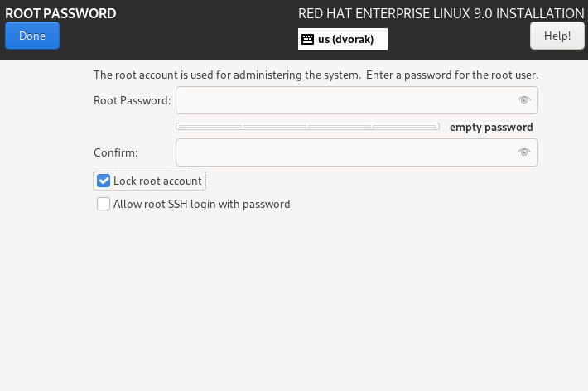Click the "Confirm:" field label

(116, 152)
